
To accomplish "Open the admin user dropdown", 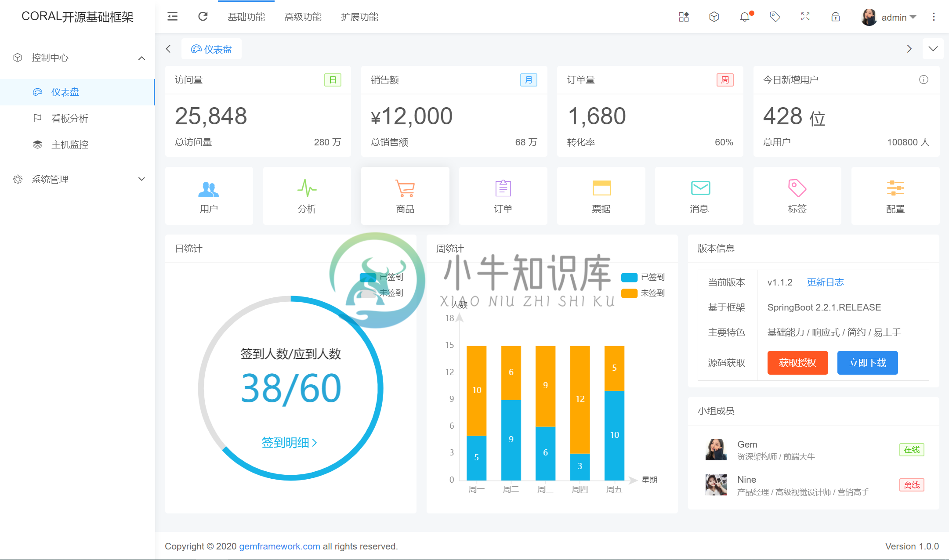I will click(898, 17).
